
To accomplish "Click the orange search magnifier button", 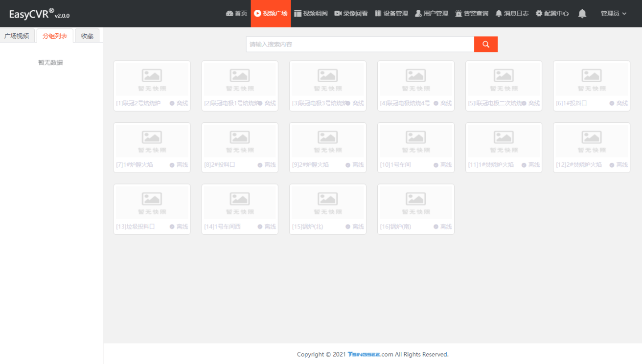I will [485, 44].
